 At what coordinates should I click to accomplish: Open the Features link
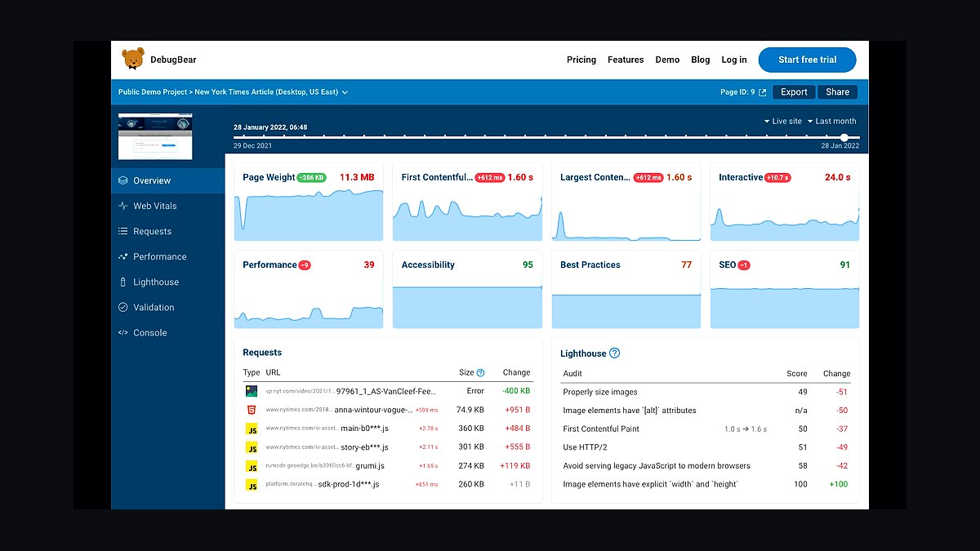(x=626, y=60)
